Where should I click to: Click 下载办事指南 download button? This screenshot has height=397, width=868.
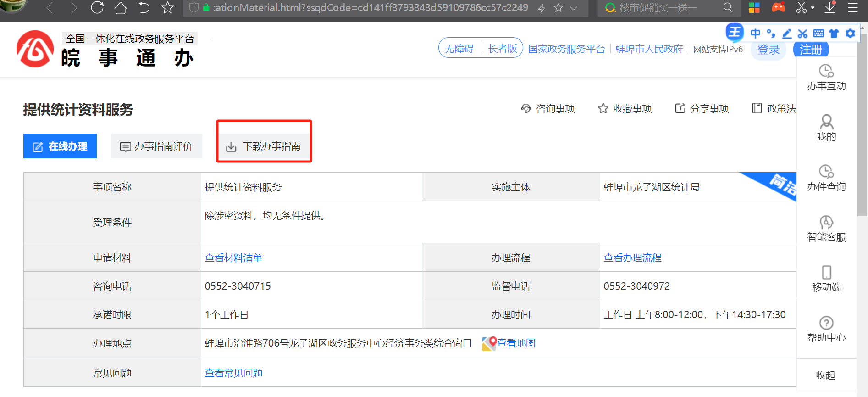[264, 146]
